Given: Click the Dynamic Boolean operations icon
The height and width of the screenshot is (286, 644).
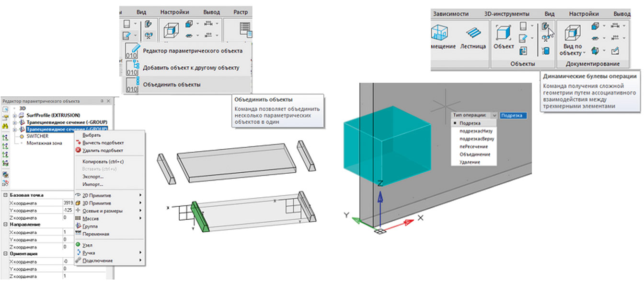Looking at the screenshot, I should pyautogui.click(x=545, y=27).
